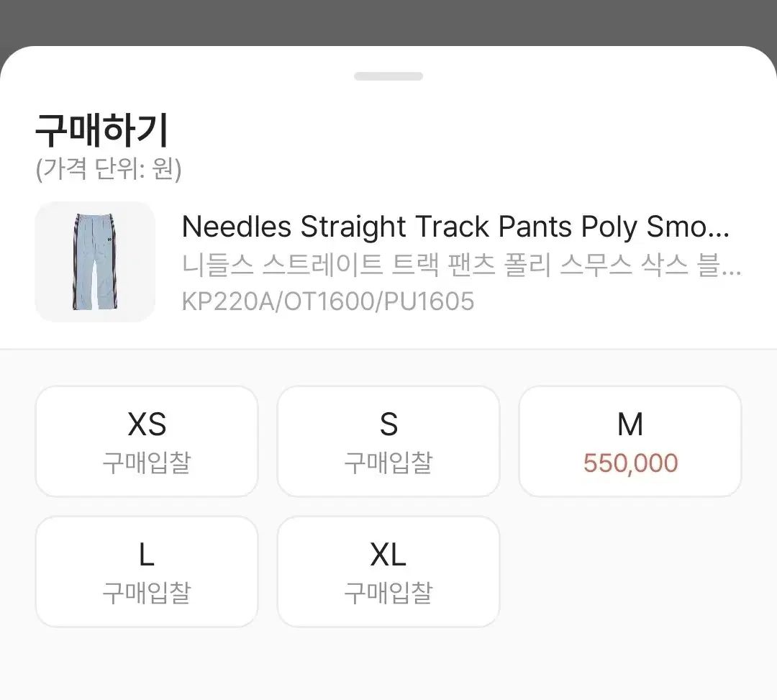
Task: Tap the English product name text
Action: 455,227
